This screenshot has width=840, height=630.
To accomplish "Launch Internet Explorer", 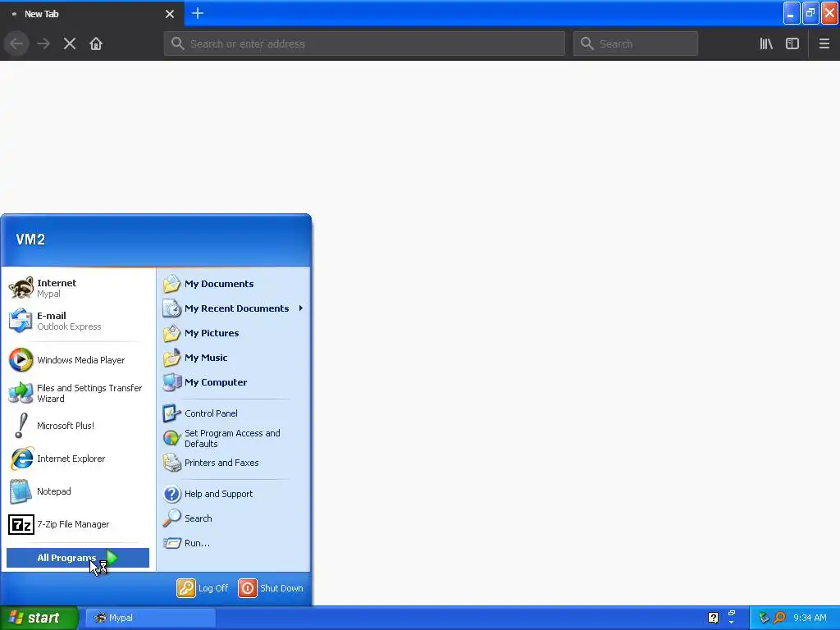I will point(78,459).
